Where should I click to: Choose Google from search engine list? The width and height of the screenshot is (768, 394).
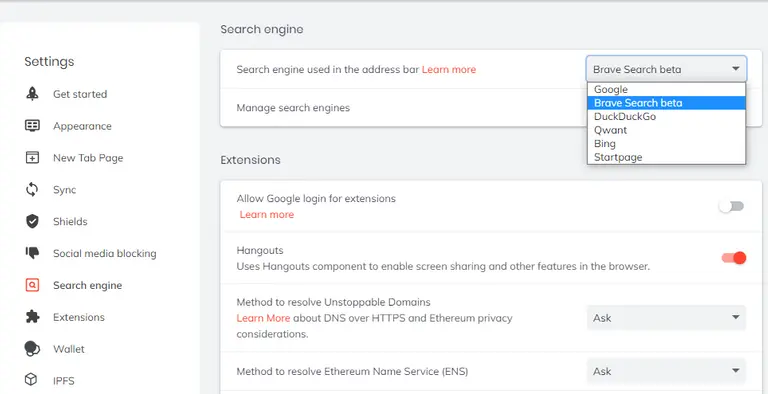pos(666,90)
